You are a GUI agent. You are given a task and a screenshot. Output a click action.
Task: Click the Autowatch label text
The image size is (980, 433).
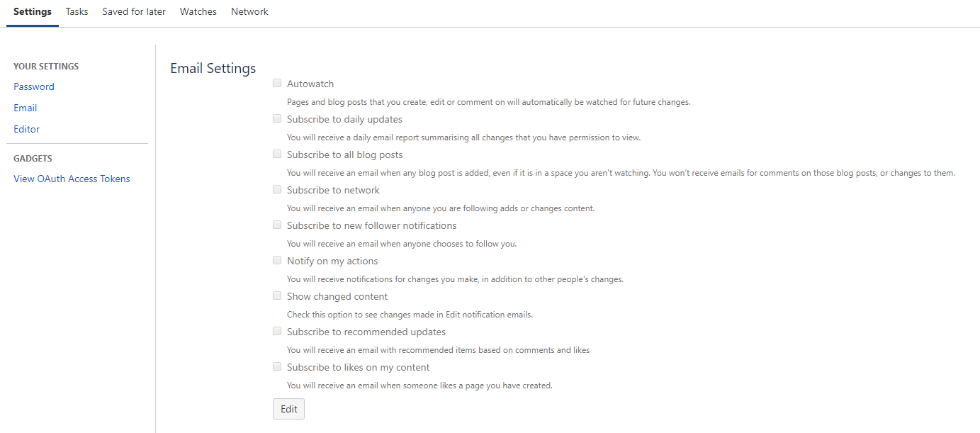tap(310, 84)
